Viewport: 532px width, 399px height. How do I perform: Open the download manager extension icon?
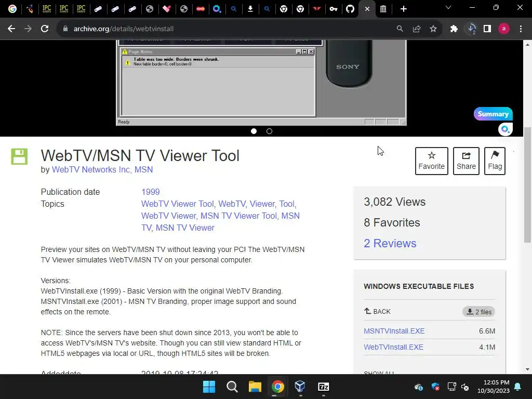471,29
